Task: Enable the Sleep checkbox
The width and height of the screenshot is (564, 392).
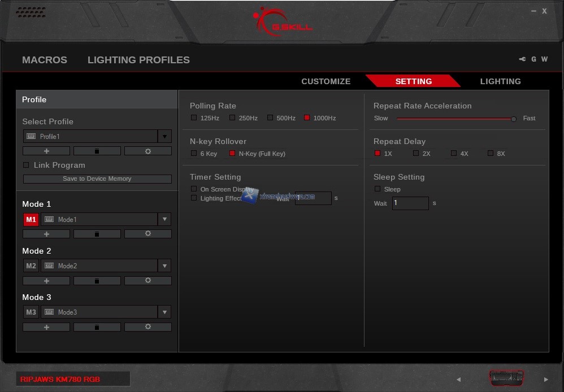Action: click(x=378, y=189)
